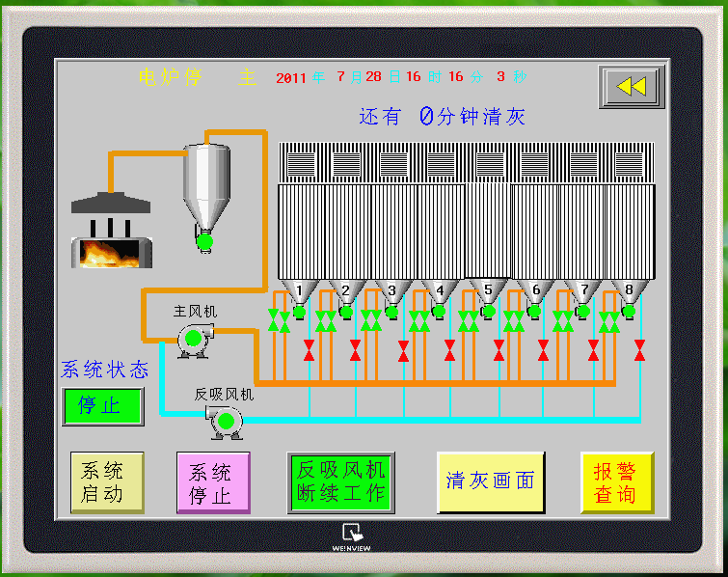Open the 清灰画面 dust cleaning screen
Image resolution: width=728 pixels, height=577 pixels.
(x=491, y=481)
